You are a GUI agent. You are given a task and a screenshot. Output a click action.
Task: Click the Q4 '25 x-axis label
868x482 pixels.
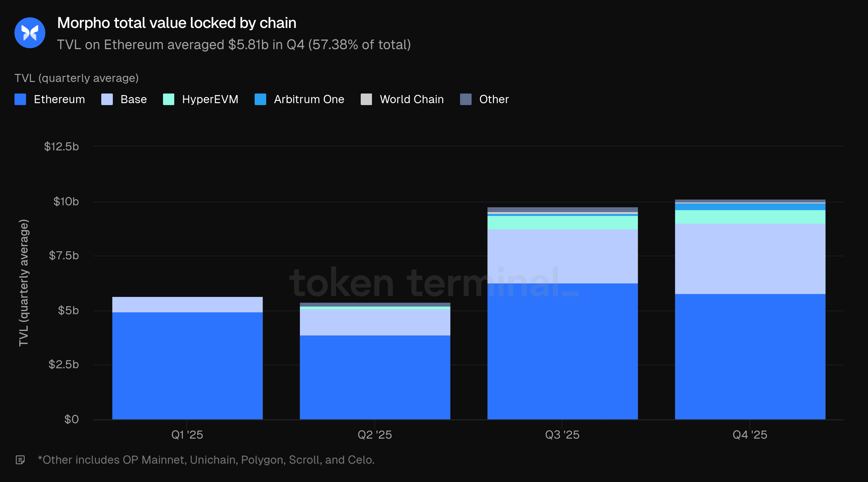coord(750,434)
